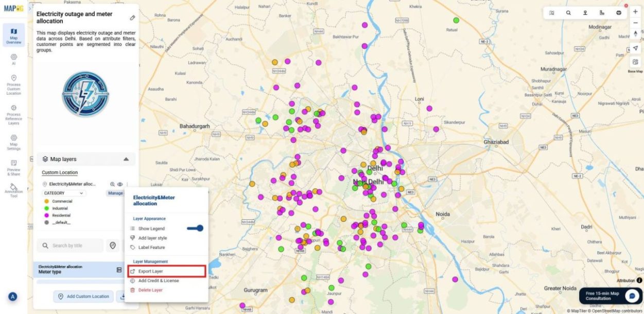Zoom in the map with plus button
This screenshot has width=644, height=314.
635,12
